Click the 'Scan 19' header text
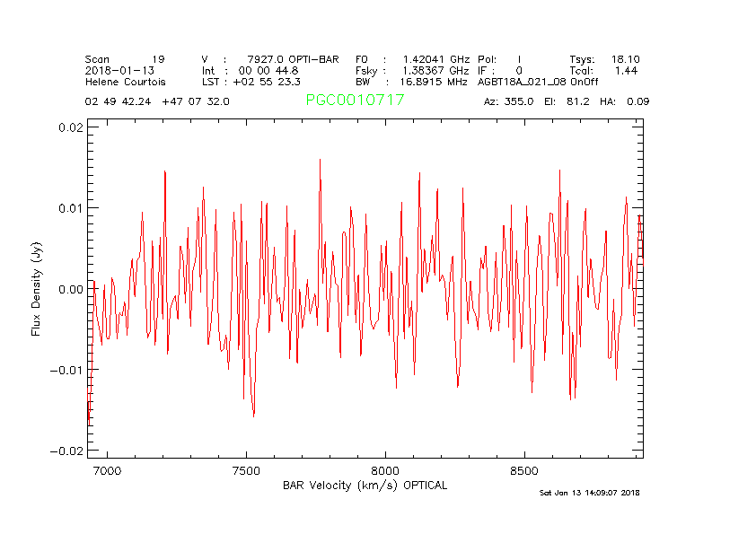This screenshot has width=756, height=534. click(125, 59)
